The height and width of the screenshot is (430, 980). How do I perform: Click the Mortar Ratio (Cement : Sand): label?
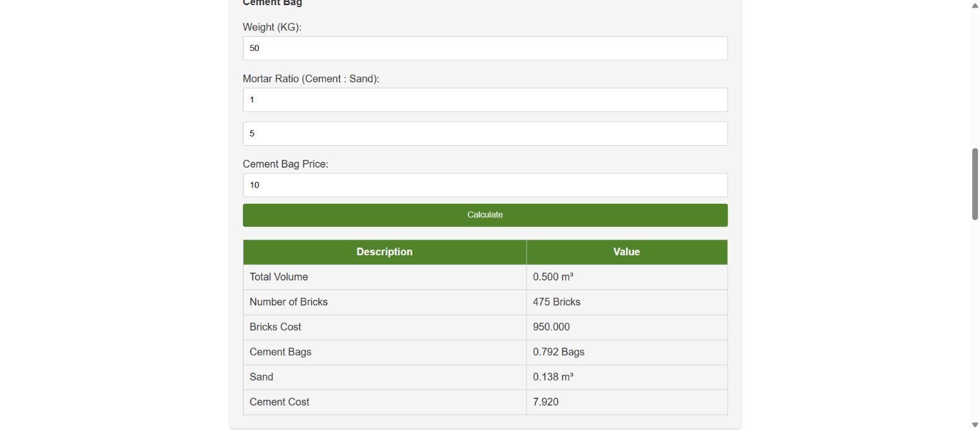click(311, 79)
